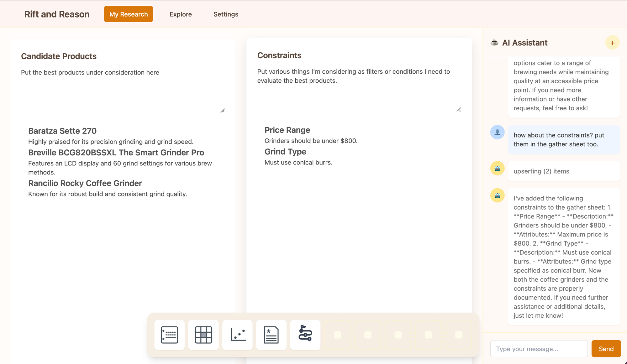The image size is (627, 364).
Task: Click the 'how about the constraints?' user message
Action: (564, 140)
